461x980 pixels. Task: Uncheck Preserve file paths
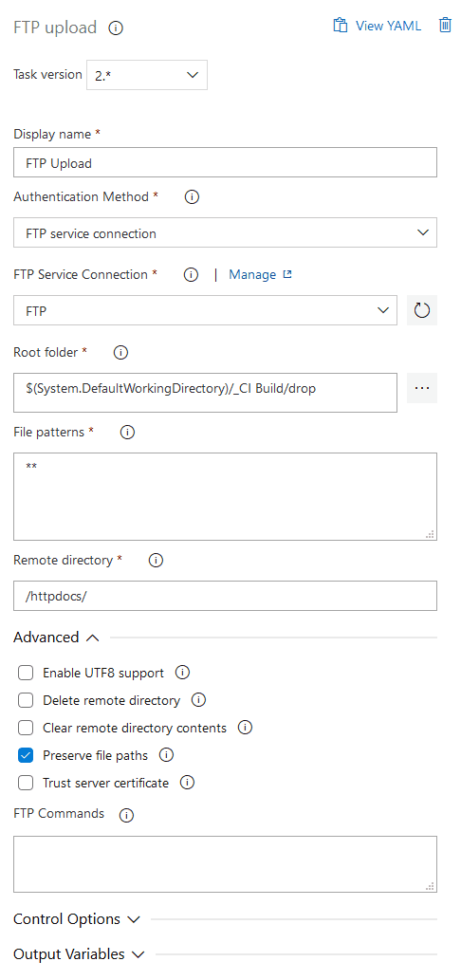pos(26,755)
